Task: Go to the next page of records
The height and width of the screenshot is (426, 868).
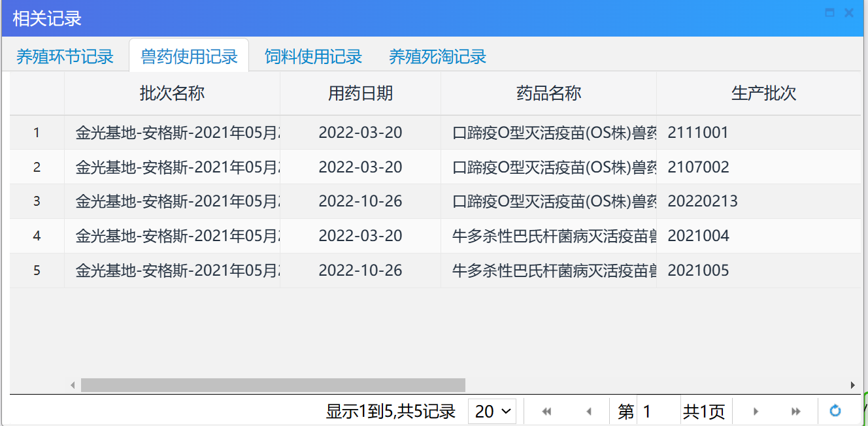Action: 756,411
